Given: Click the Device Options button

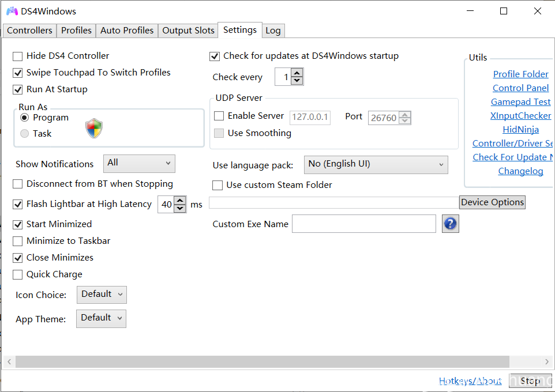Looking at the screenshot, I should click(492, 202).
